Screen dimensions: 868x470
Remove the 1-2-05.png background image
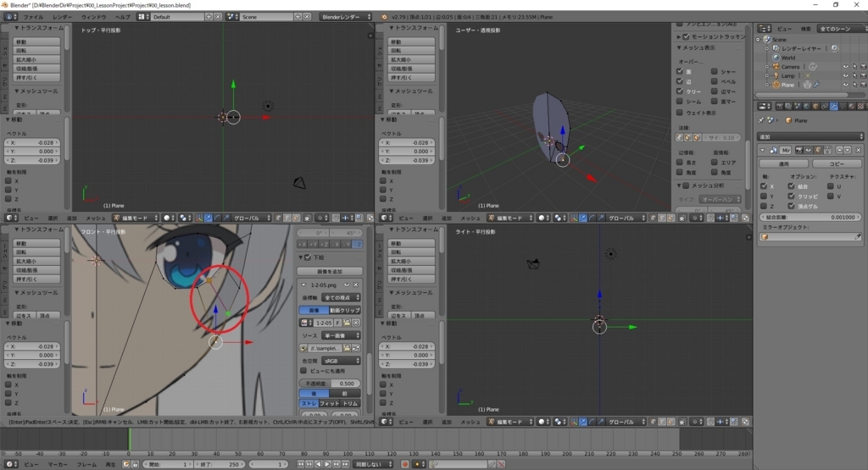(x=356, y=285)
